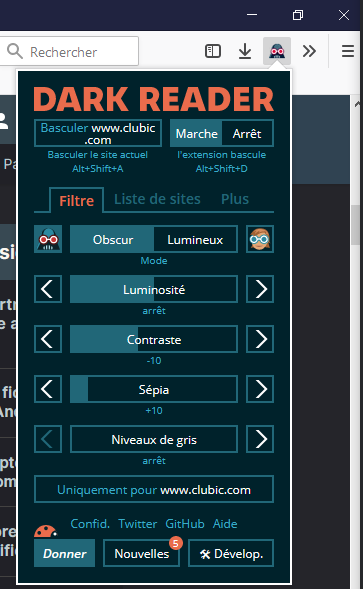
Task: Open the GitHub link
Action: point(185,524)
